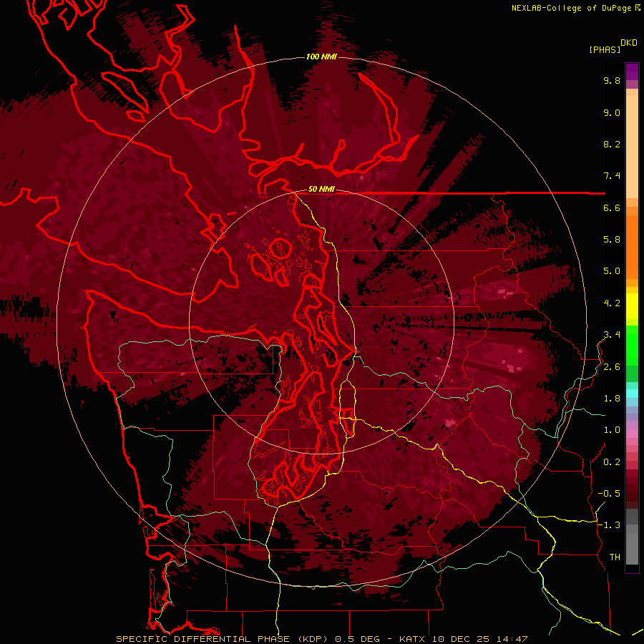Click the 100 NMI range ring label
Viewport: 644px width, 644px height.
click(321, 57)
